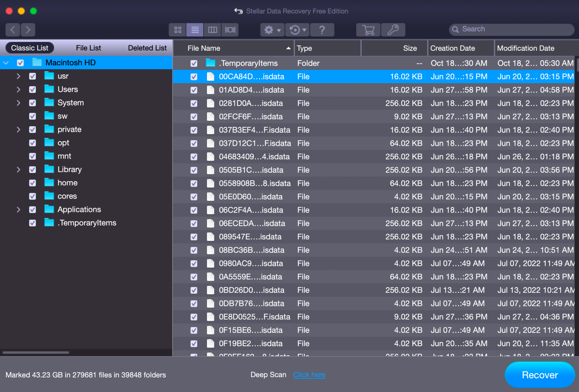Click the file icon of 0F19BE2....isdata
Image resolution: width=579 pixels, height=392 pixels.
[x=210, y=344]
